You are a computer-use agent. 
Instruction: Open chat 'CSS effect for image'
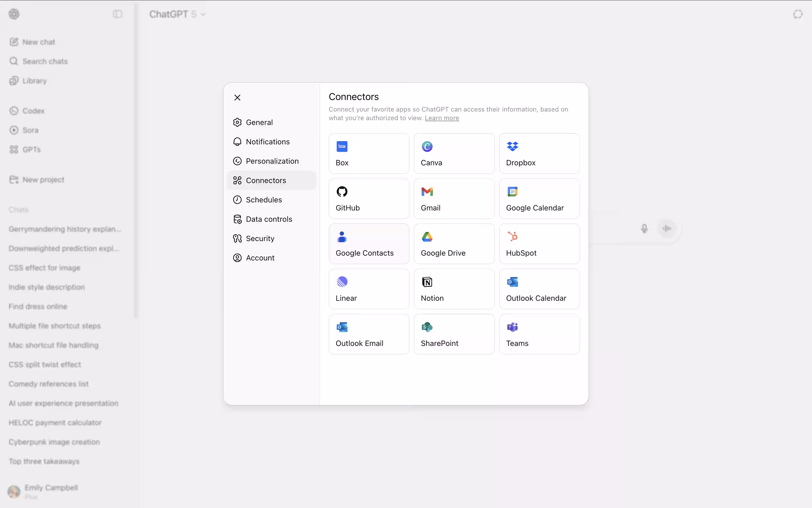point(44,268)
